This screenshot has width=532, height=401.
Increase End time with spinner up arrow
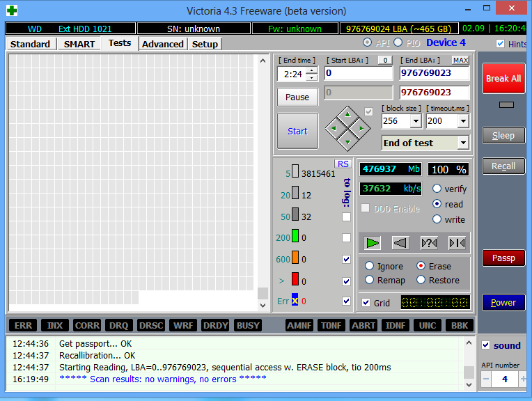click(x=311, y=70)
